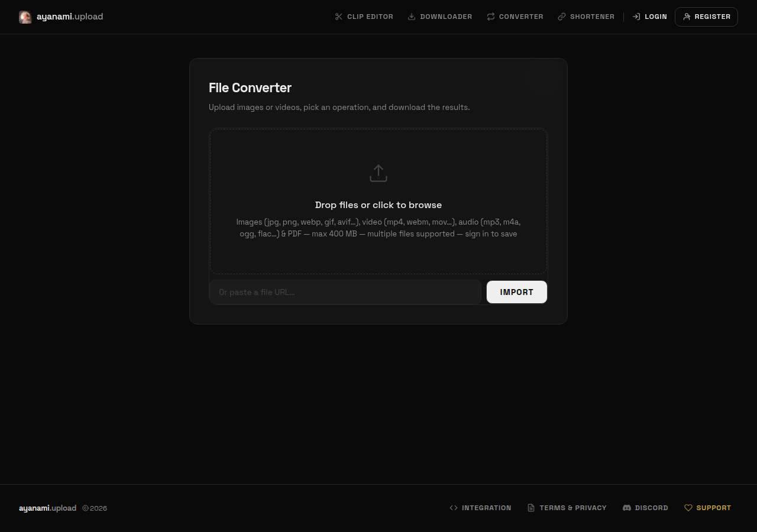Screen dimensions: 757x532
Task: Focus the paste file URL field
Action: click(345, 292)
